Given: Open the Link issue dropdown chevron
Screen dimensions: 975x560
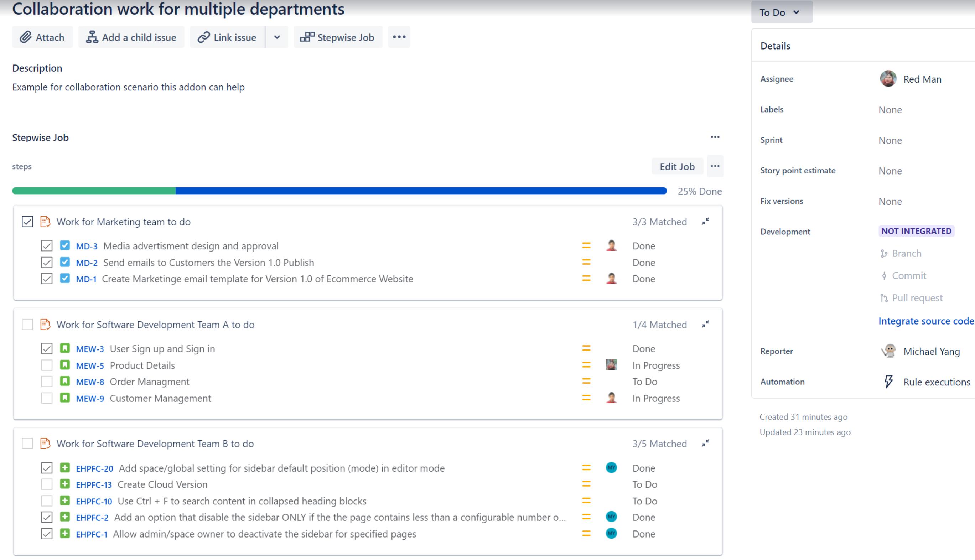Looking at the screenshot, I should click(276, 37).
